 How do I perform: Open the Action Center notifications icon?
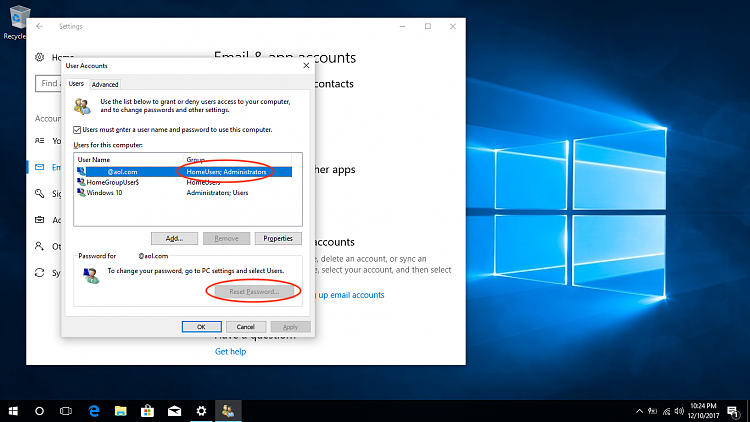pyautogui.click(x=733, y=411)
